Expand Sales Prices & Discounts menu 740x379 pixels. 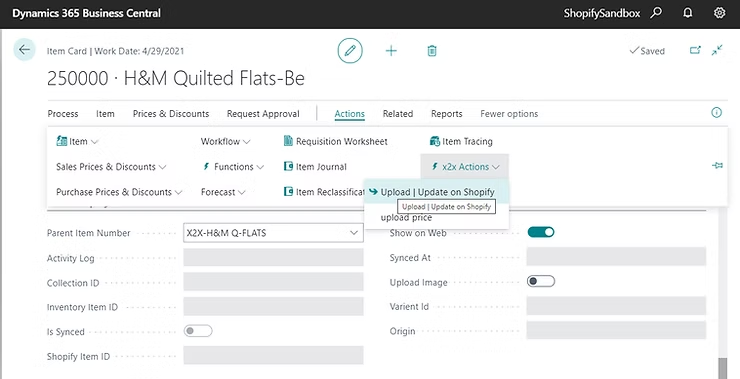pyautogui.click(x=162, y=167)
